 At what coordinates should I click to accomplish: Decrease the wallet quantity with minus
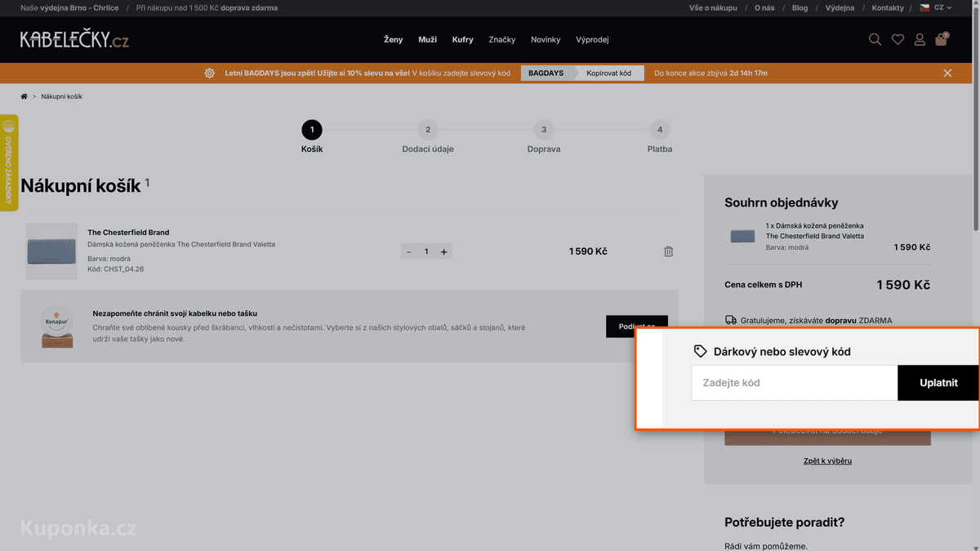click(x=408, y=251)
